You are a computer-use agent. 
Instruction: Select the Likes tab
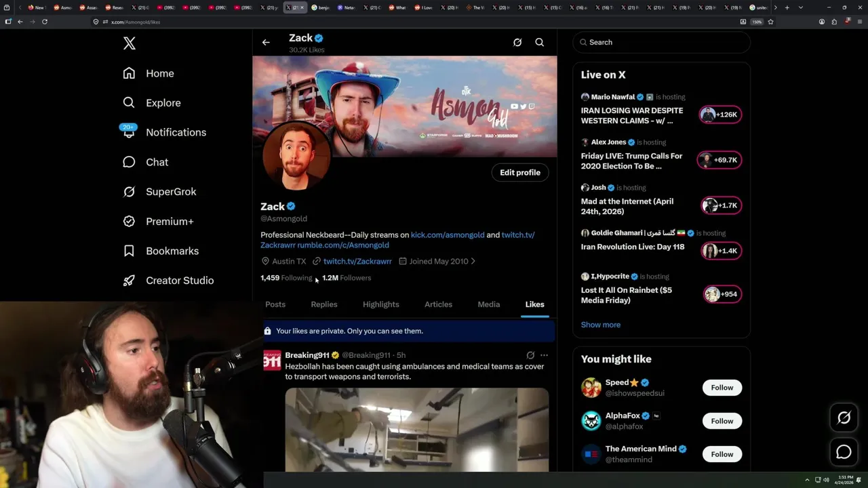point(534,304)
